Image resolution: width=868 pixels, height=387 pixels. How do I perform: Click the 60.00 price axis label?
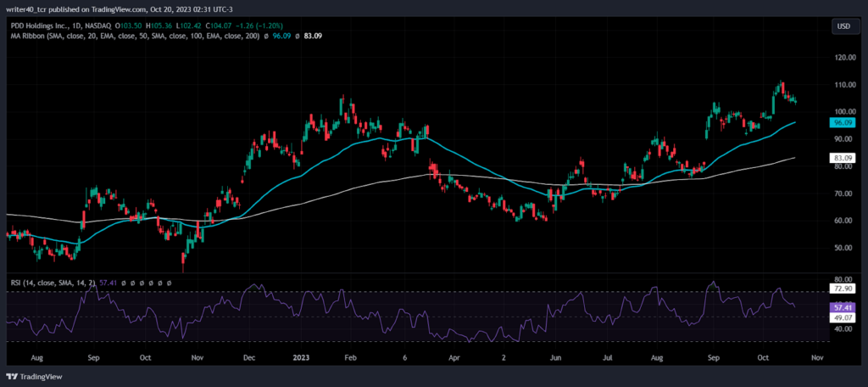coord(843,221)
